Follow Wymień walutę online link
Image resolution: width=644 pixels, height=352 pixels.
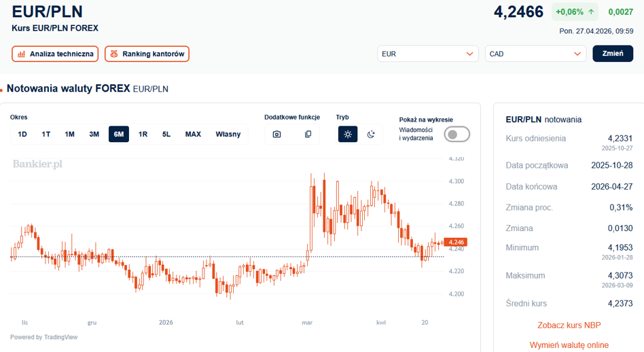tap(569, 345)
